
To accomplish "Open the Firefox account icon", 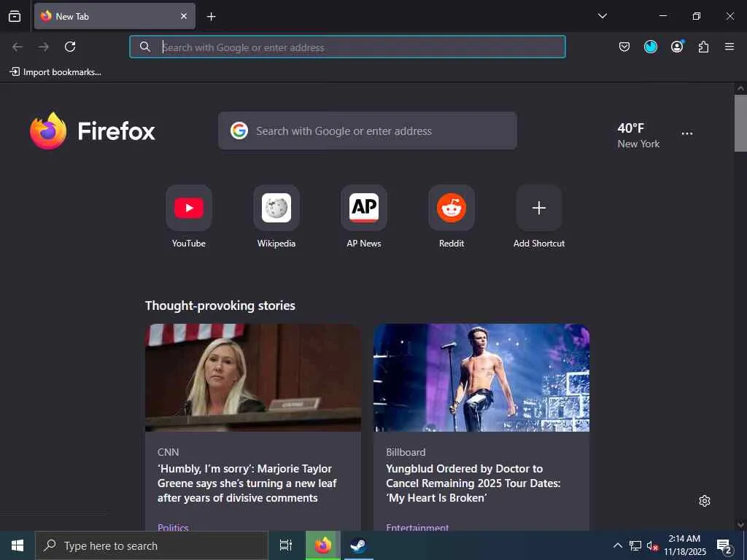I will [x=677, y=47].
